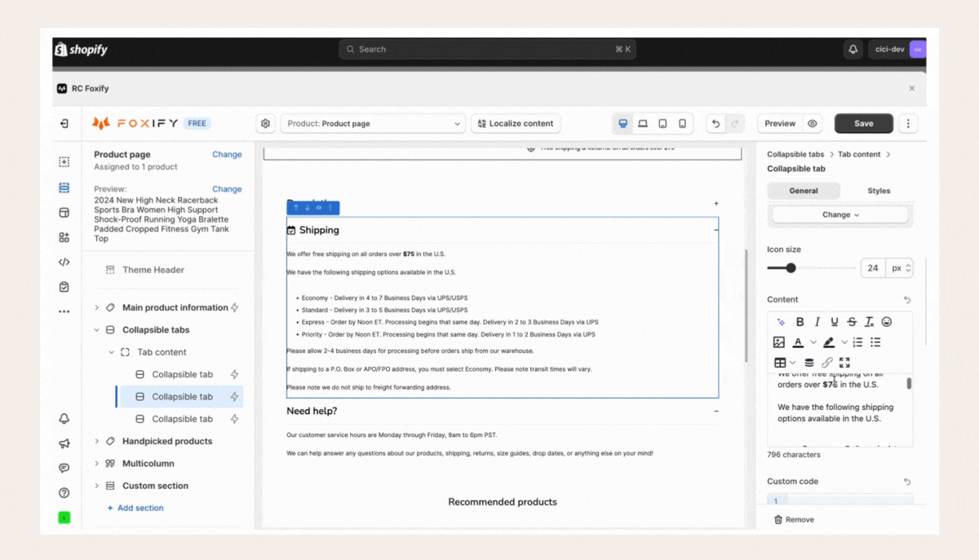The height and width of the screenshot is (560, 979).
Task: Switch to mobile device preview
Action: click(682, 124)
